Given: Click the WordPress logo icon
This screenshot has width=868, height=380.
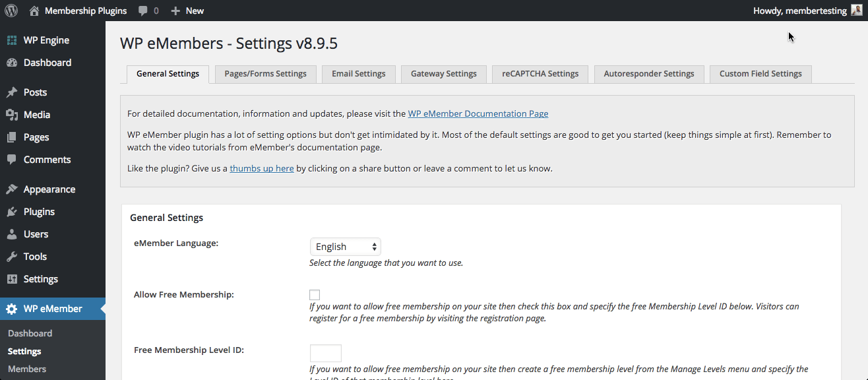Looking at the screenshot, I should pos(11,11).
